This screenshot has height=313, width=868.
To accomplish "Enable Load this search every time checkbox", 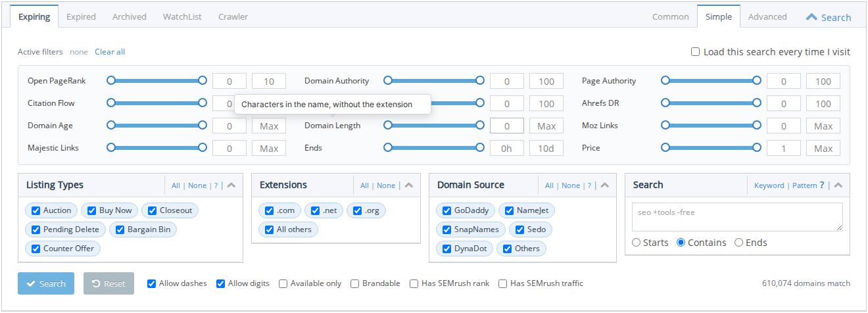I will [x=695, y=52].
